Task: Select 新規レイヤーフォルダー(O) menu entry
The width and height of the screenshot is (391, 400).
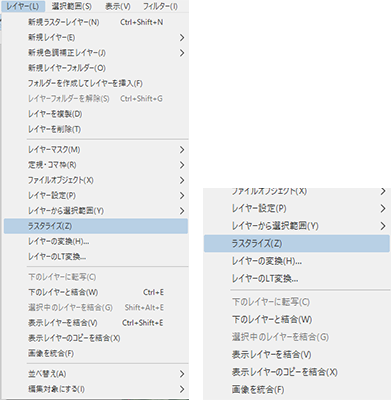Action: [96, 68]
